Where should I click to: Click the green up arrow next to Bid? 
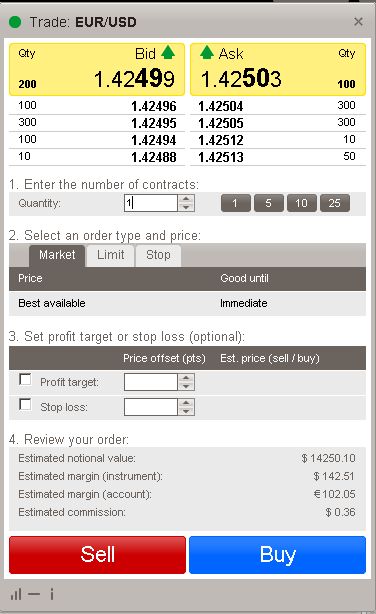pos(168,52)
